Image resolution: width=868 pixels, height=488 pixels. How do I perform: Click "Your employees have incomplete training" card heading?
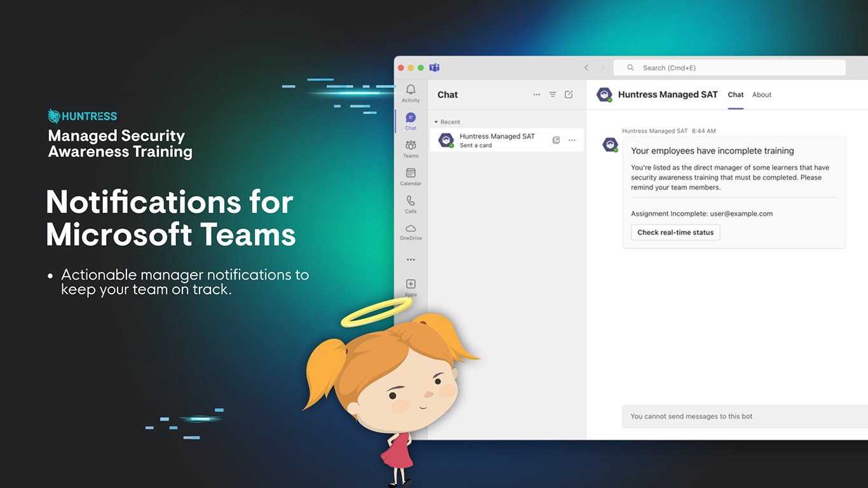(x=712, y=151)
